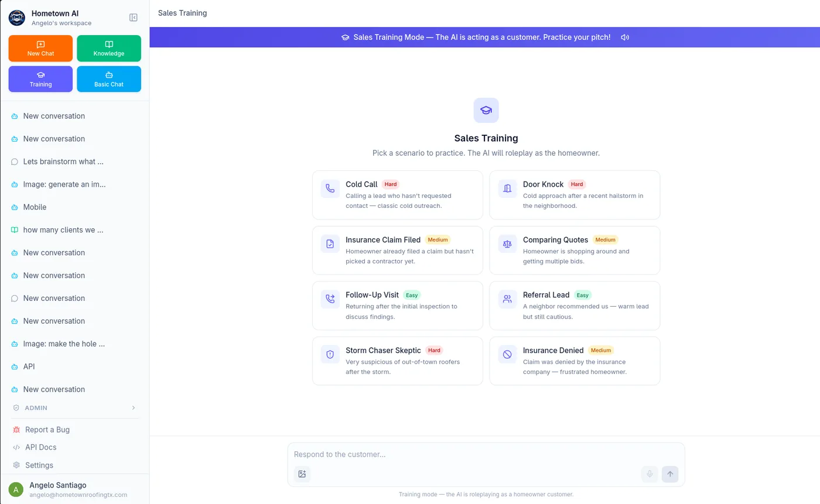This screenshot has width=820, height=504.
Task: Click the Hard badge on Door Knock
Action: [577, 184]
